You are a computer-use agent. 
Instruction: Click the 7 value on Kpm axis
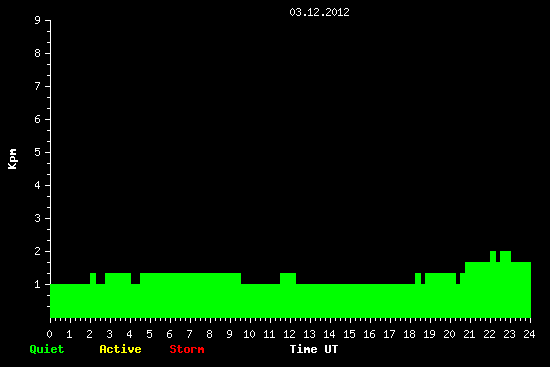pyautogui.click(x=38, y=86)
